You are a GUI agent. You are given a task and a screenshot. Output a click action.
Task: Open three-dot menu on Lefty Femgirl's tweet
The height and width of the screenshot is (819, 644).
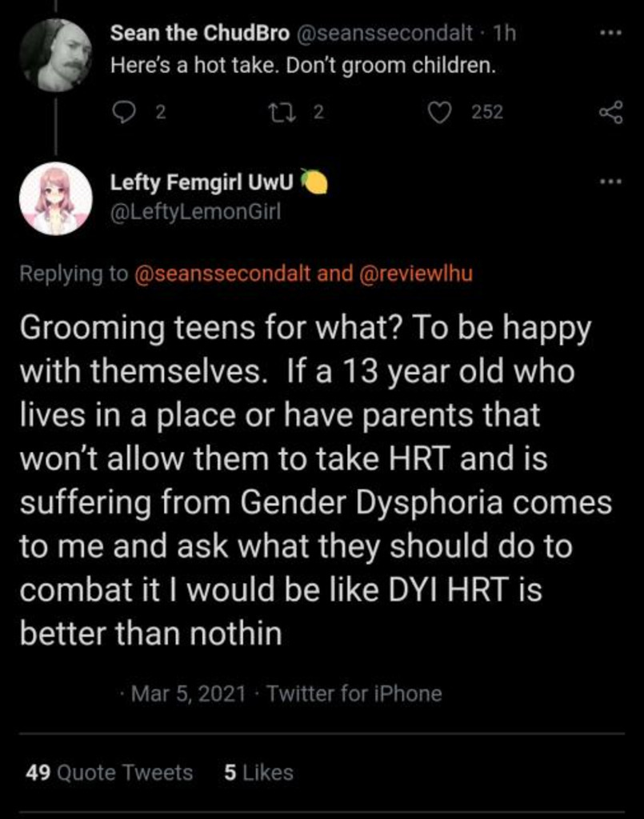610,182
